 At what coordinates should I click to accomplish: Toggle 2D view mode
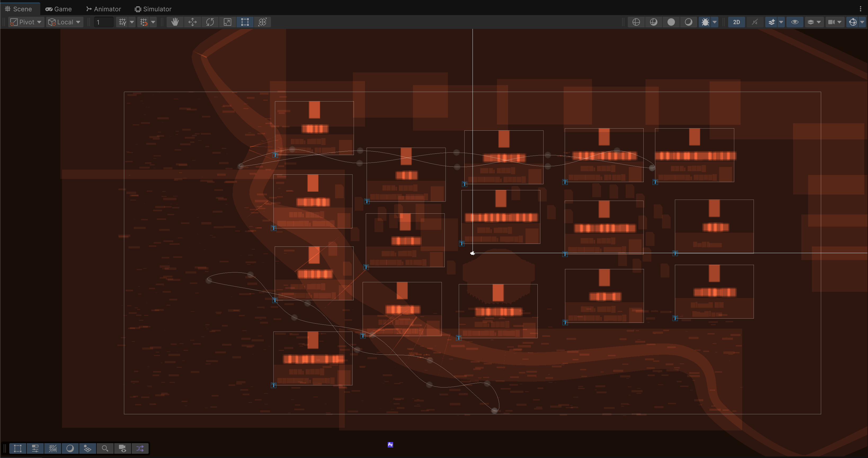tap(736, 22)
